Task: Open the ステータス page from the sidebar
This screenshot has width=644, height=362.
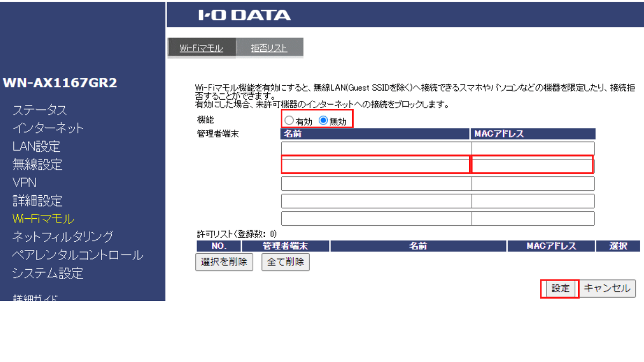Action: (x=39, y=110)
